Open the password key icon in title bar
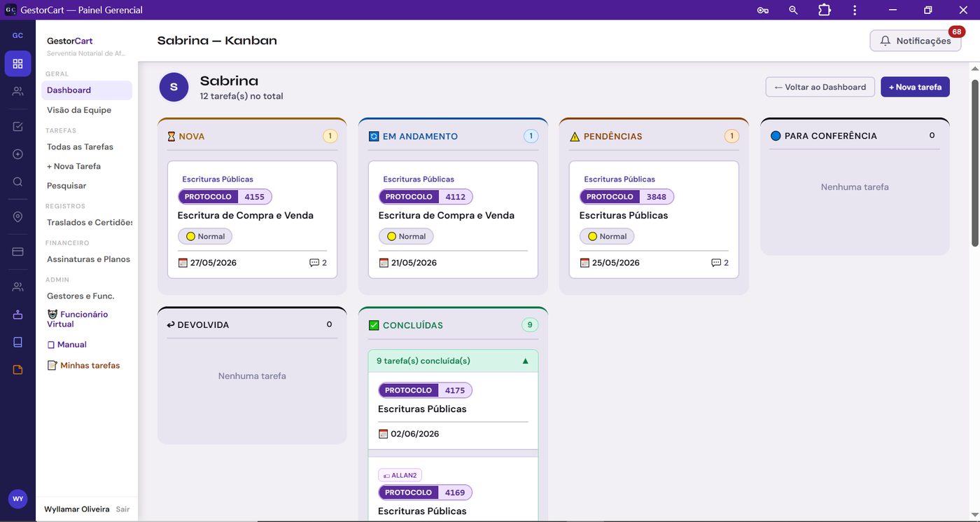The width and height of the screenshot is (980, 522). (763, 10)
